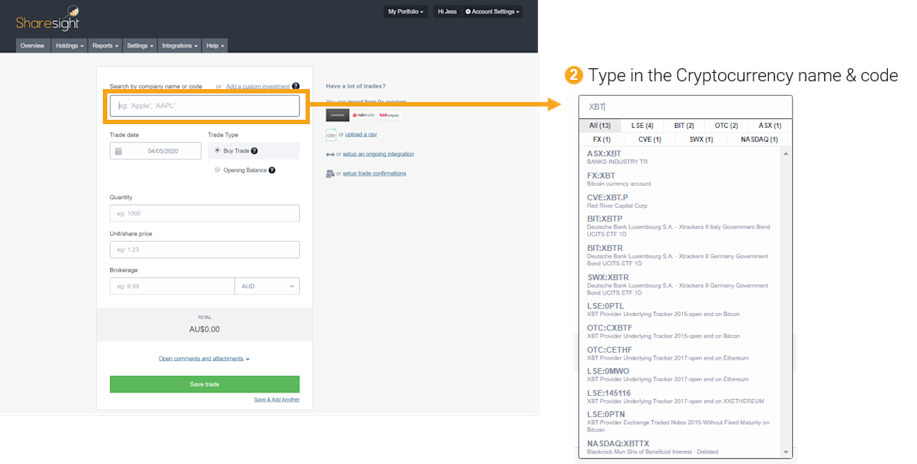
Task: Choose BIT:XBTP search result
Action: (681, 226)
